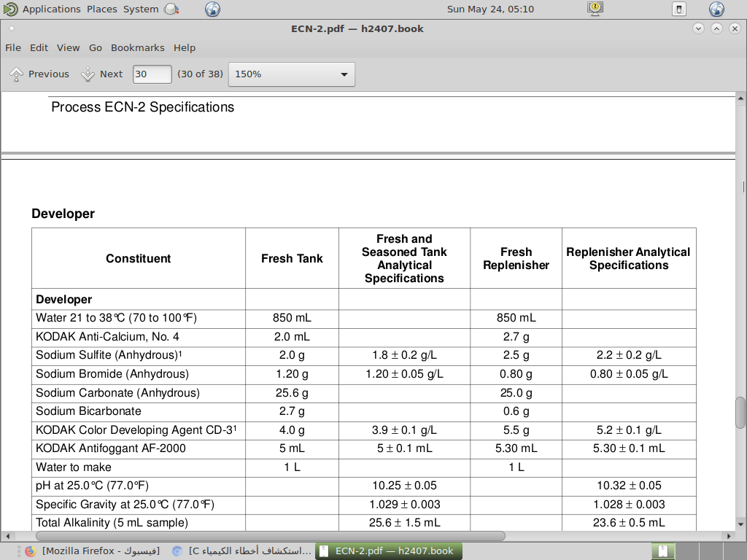
Task: Click the 'Constituent' column header
Action: [138, 259]
